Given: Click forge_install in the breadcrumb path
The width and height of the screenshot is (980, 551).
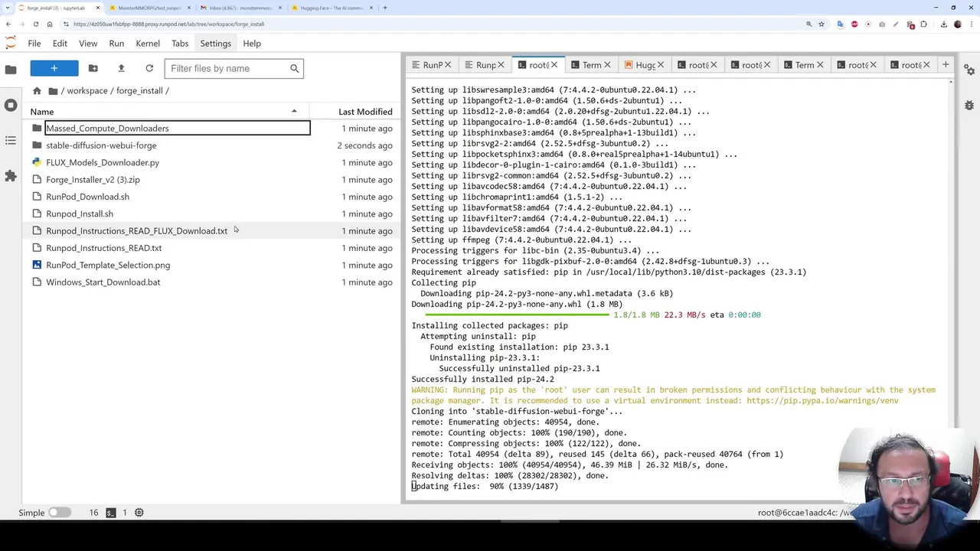Looking at the screenshot, I should coord(139,90).
